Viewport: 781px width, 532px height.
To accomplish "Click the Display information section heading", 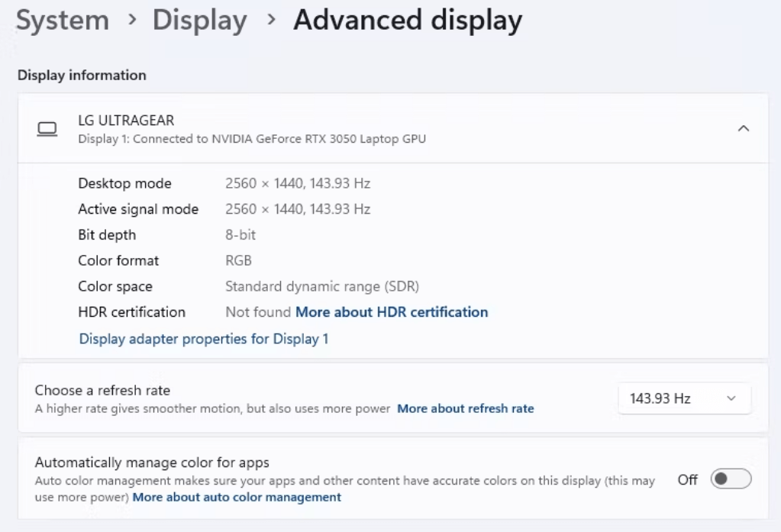I will point(82,76).
